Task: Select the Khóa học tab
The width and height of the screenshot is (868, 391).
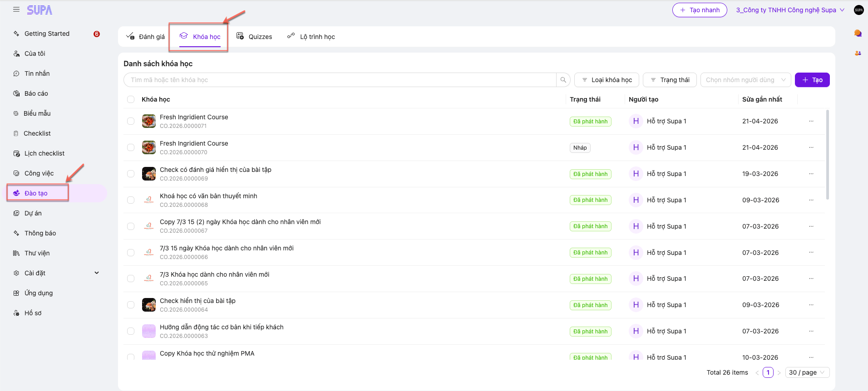Action: point(200,37)
